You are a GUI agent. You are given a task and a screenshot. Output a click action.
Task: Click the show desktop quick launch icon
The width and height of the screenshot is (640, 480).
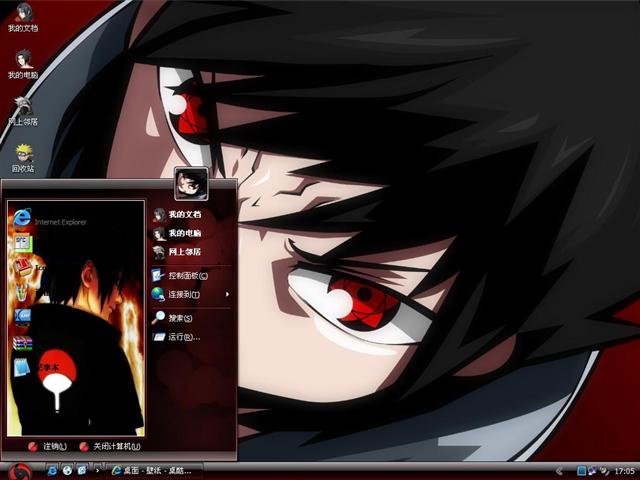(x=82, y=471)
